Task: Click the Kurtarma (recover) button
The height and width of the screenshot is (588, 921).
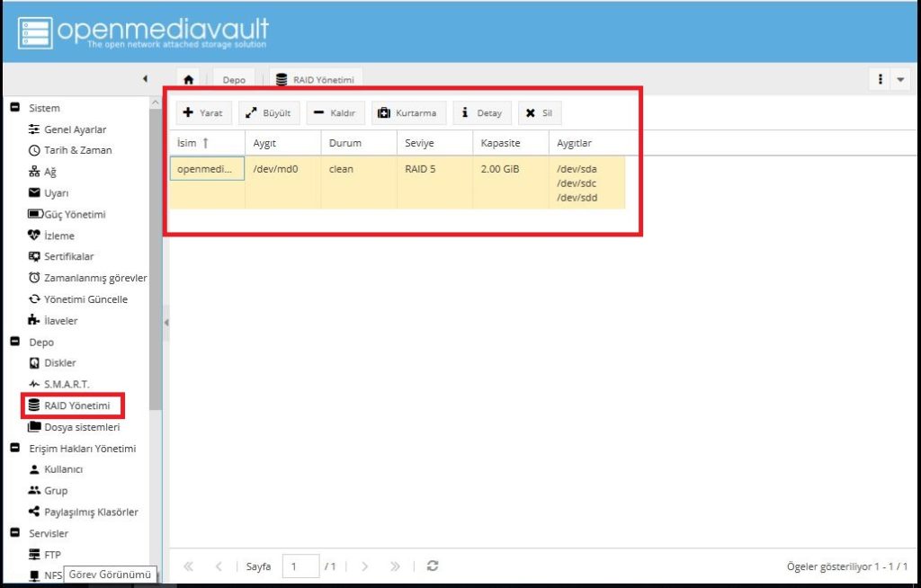Action: click(x=407, y=112)
